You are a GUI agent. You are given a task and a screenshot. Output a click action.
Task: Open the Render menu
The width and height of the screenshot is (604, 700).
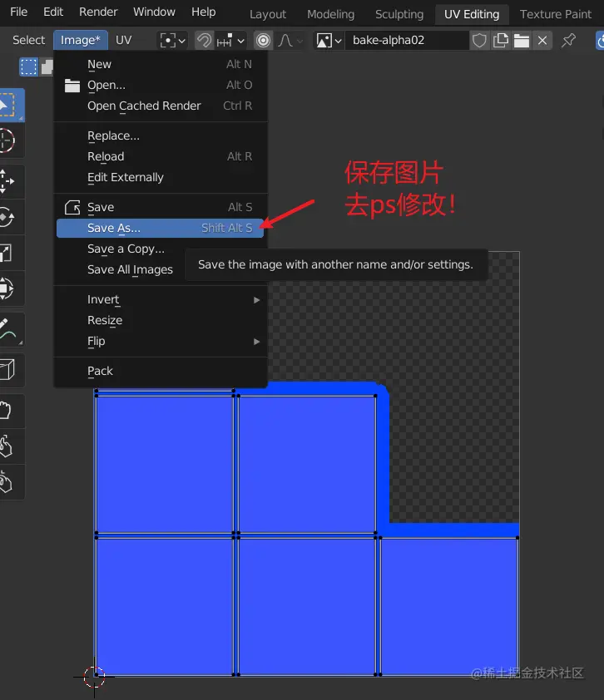click(x=98, y=12)
